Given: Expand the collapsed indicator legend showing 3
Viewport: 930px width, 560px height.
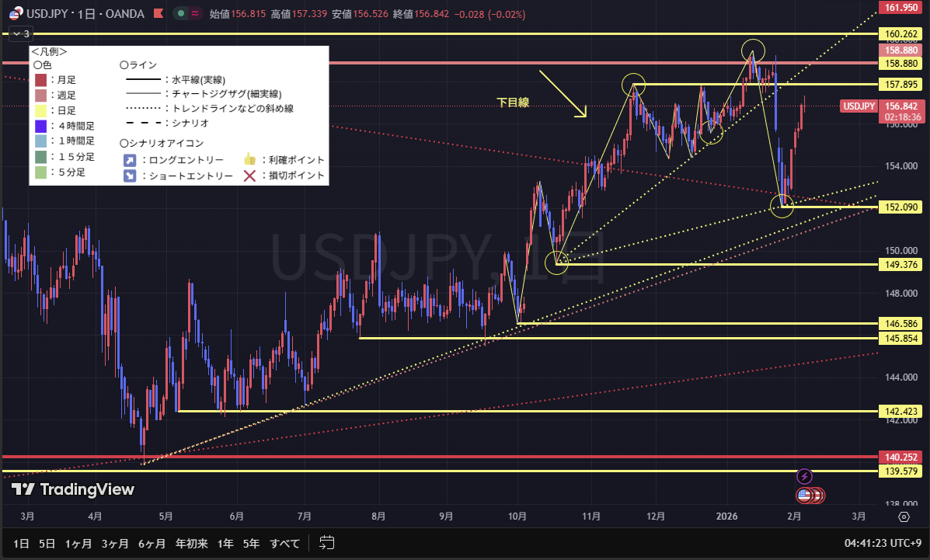Looking at the screenshot, I should pos(19,33).
